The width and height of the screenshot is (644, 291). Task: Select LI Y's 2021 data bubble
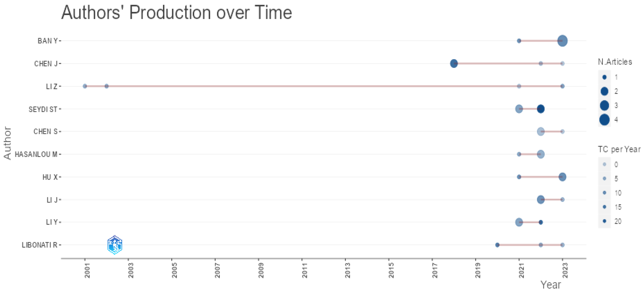[x=519, y=222]
